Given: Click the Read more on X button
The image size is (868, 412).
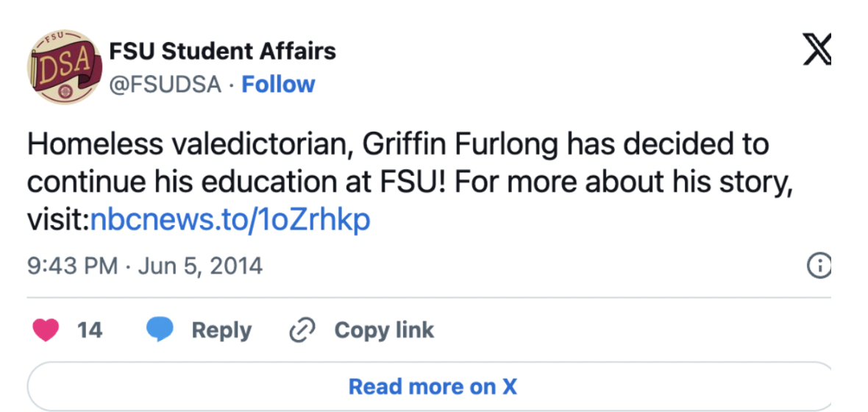Looking at the screenshot, I should click(x=433, y=386).
